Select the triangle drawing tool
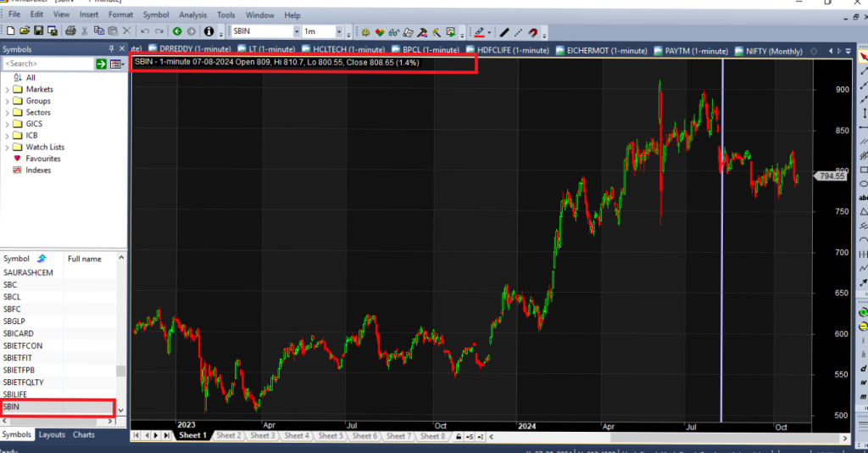 (x=864, y=212)
